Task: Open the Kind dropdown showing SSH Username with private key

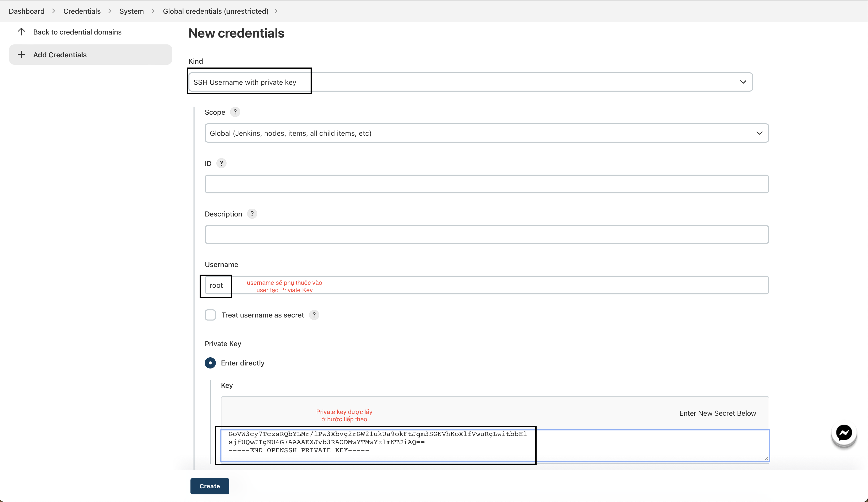Action: click(469, 82)
